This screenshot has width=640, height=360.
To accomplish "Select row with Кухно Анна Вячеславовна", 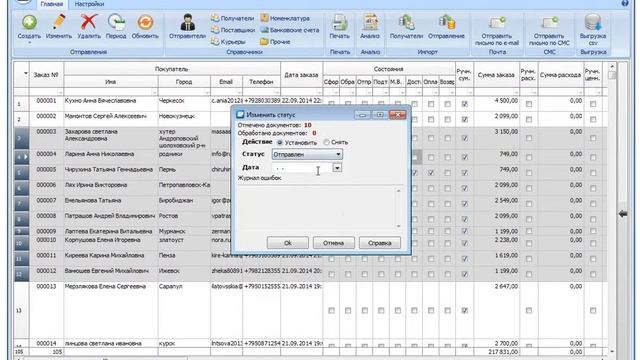I will 310,104.
